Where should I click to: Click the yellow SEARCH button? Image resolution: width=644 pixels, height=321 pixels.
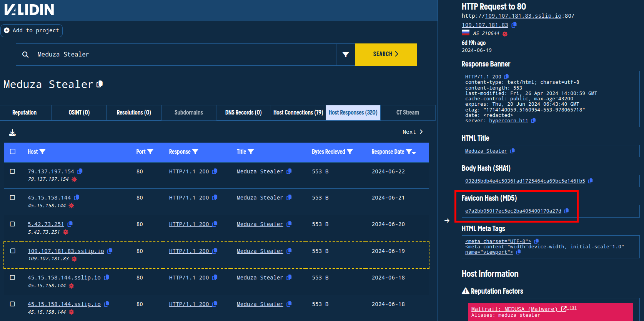click(386, 55)
